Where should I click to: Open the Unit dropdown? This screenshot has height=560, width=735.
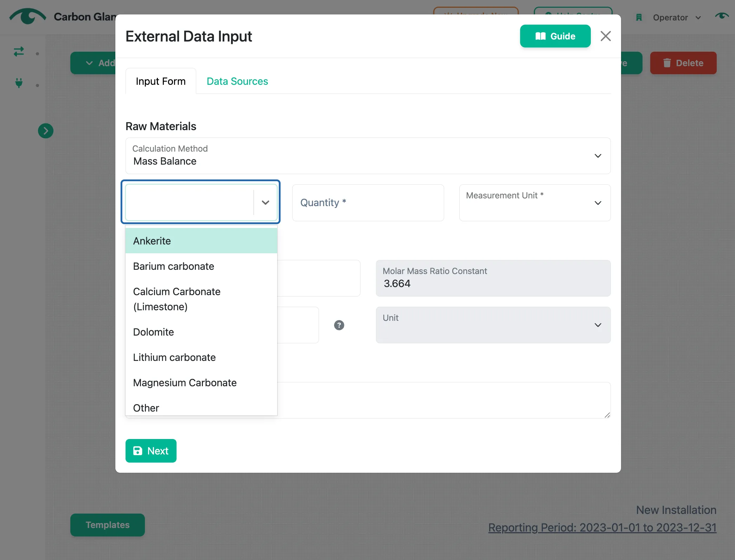tap(493, 325)
